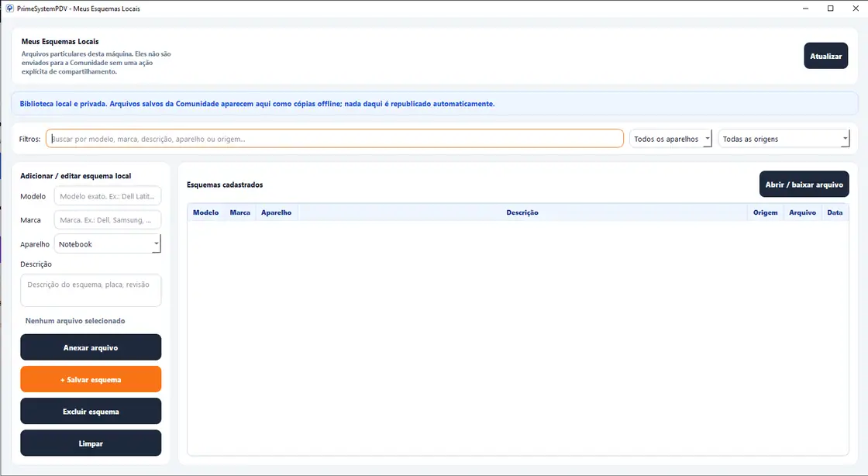Focus the Filtros search field
Viewport: 868px width, 476px height.
[x=335, y=139]
